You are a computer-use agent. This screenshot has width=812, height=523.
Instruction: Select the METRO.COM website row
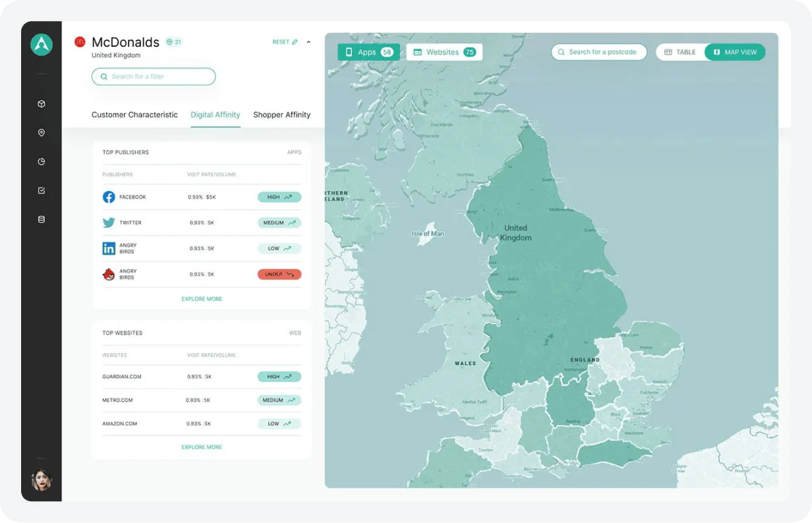coord(202,400)
